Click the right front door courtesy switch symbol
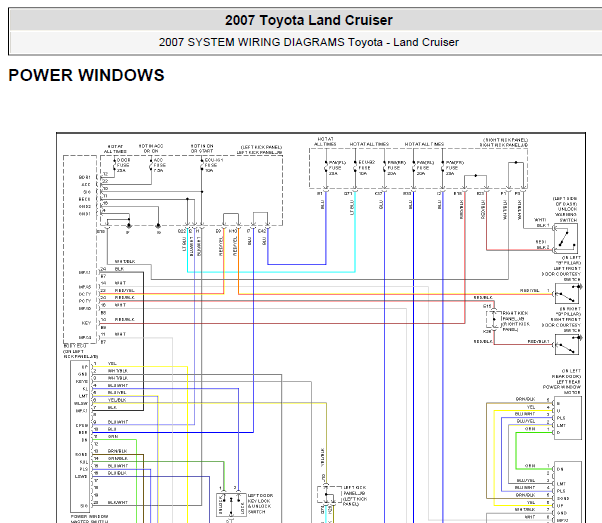Screen dimensions: 602x523 [x=567, y=345]
